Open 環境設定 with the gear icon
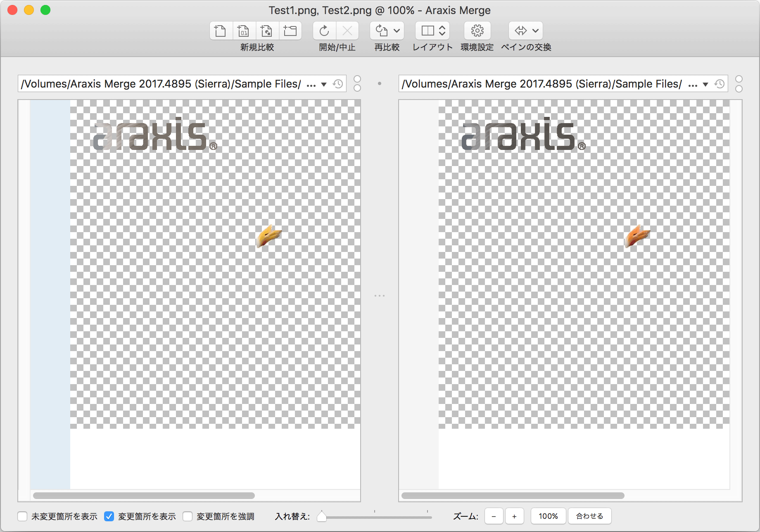760x532 pixels. tap(477, 31)
